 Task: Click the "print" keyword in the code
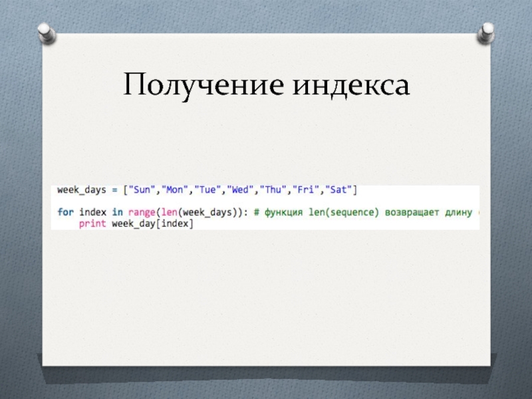click(92, 224)
